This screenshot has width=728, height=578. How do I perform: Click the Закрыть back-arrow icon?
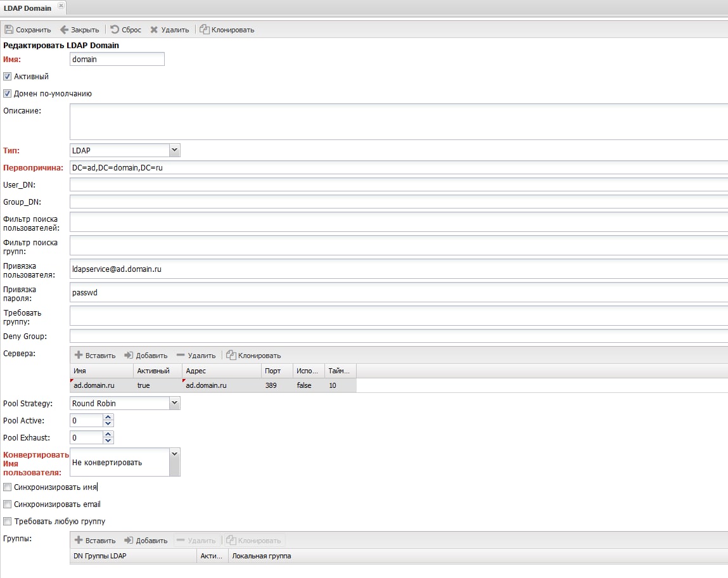64,30
